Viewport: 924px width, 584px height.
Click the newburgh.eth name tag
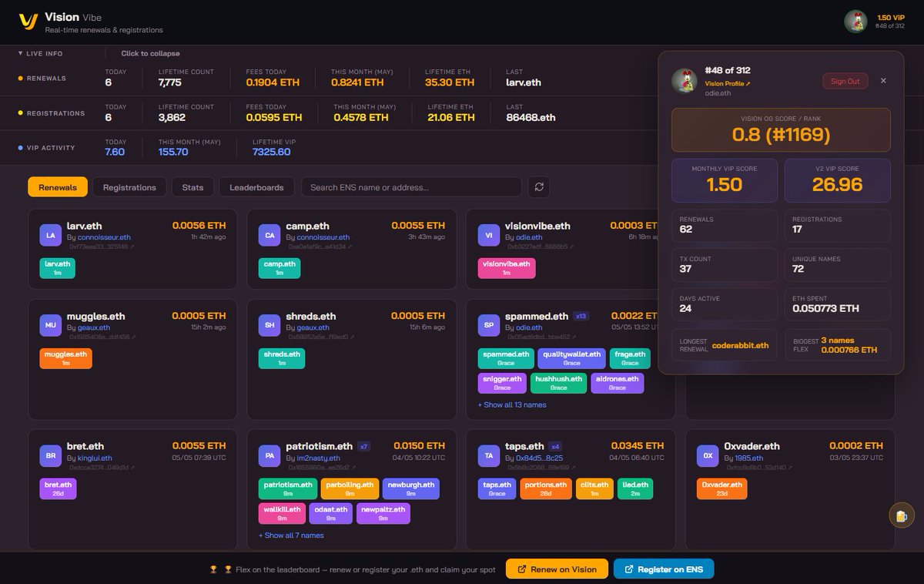[x=410, y=488]
